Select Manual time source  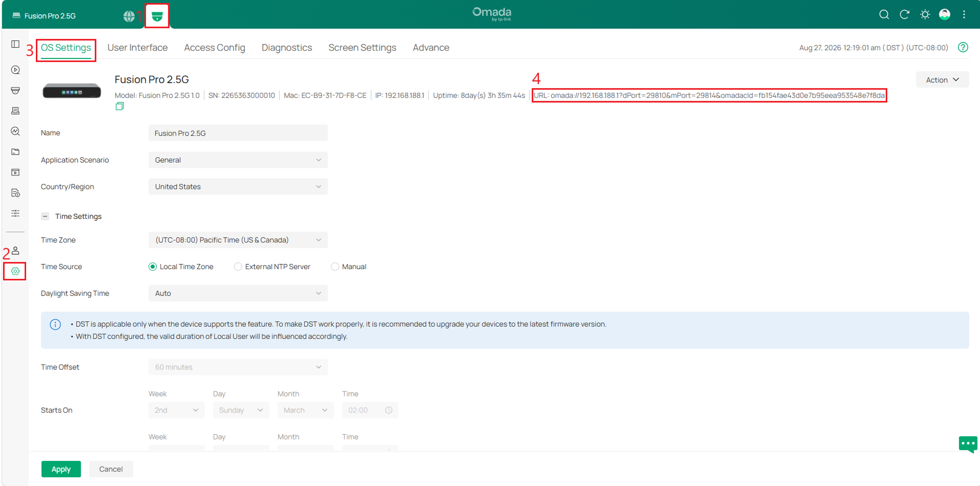(349, 267)
